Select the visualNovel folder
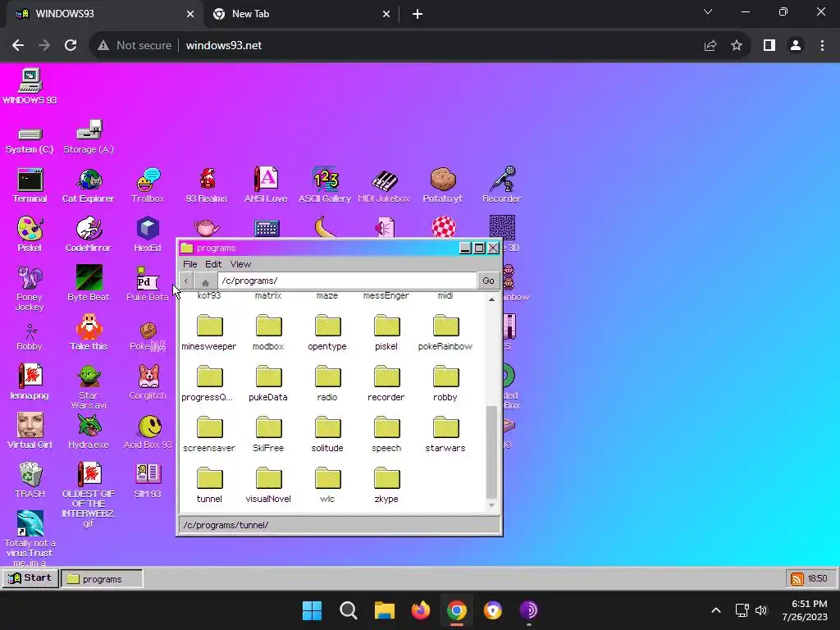This screenshot has width=840, height=630. pos(268,485)
